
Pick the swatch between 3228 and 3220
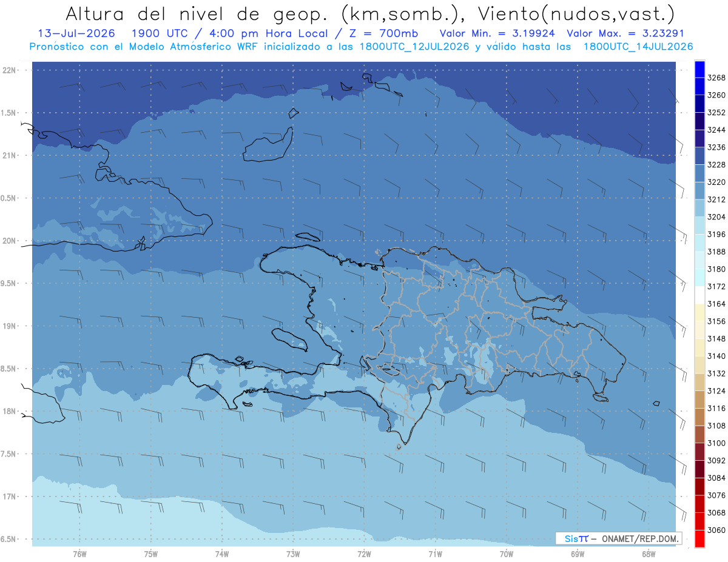699,173
